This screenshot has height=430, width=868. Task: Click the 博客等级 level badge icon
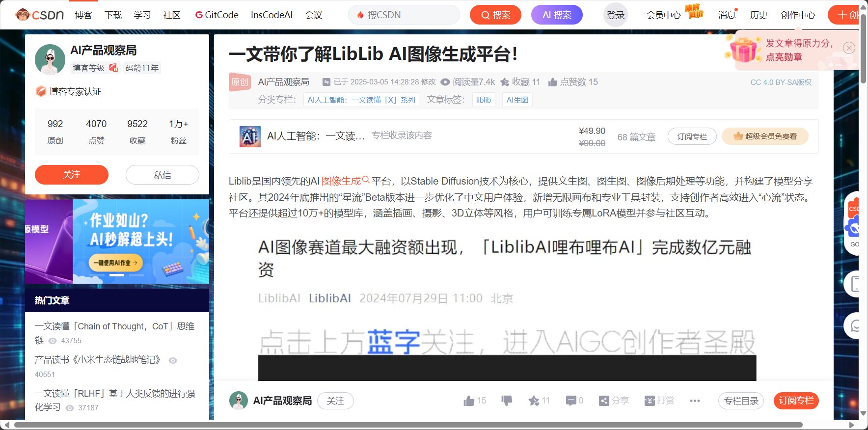pos(113,68)
